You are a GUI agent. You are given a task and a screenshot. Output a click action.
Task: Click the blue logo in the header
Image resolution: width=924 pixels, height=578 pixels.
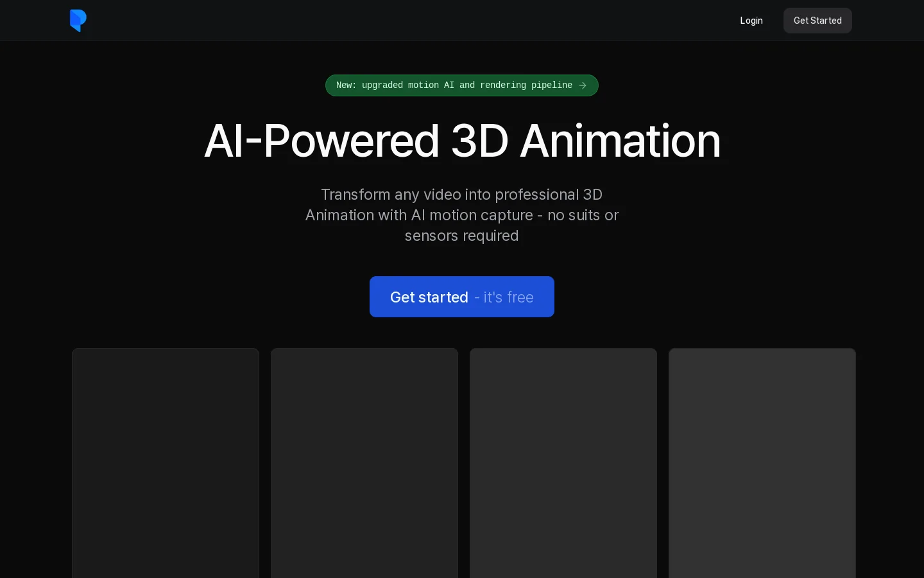pos(78,21)
